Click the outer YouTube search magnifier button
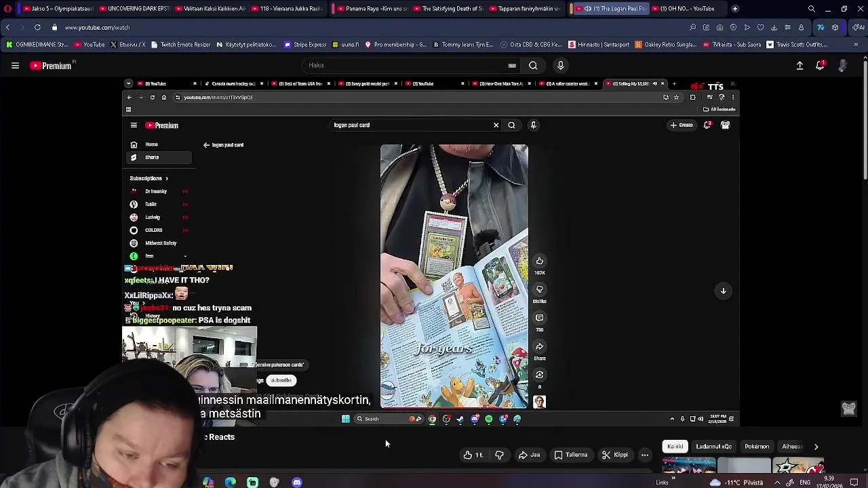 (533, 66)
